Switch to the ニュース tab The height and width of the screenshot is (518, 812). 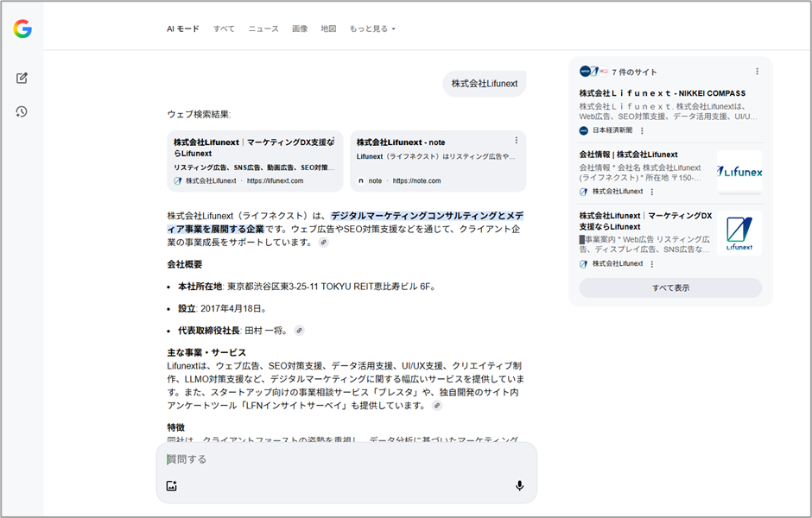click(x=263, y=28)
